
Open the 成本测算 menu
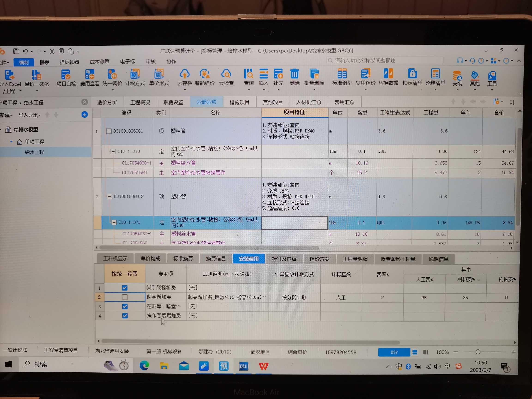point(100,62)
